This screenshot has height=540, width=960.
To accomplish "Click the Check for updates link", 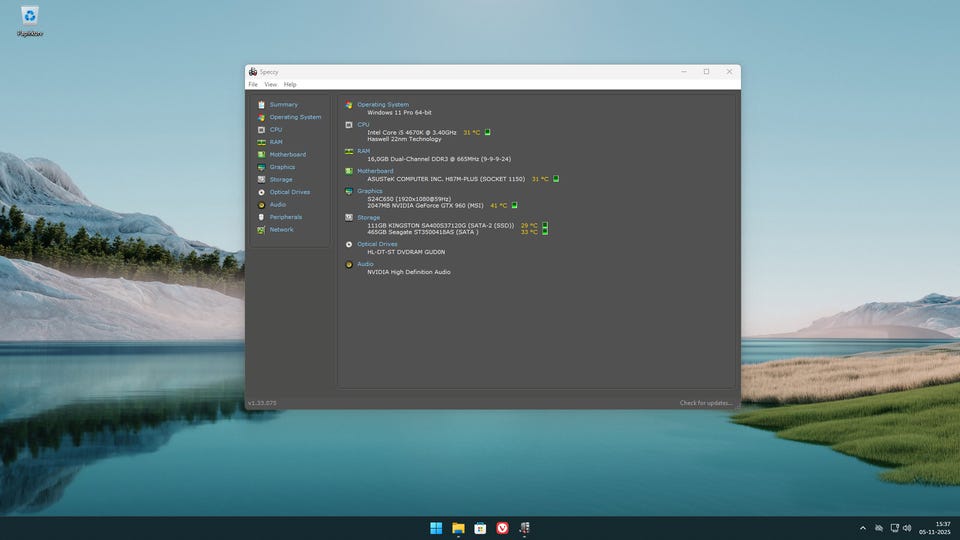I will tap(706, 403).
